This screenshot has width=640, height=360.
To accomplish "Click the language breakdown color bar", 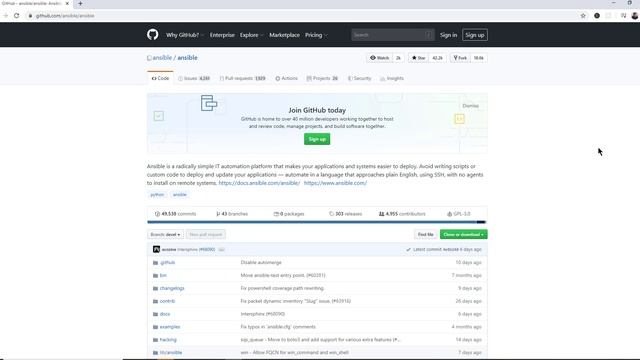I will (317, 222).
